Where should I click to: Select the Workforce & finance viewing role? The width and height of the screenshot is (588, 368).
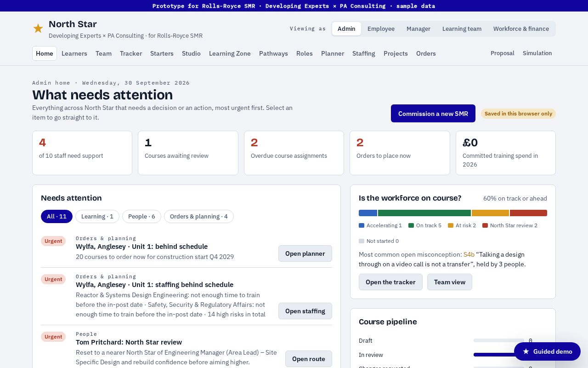click(521, 29)
